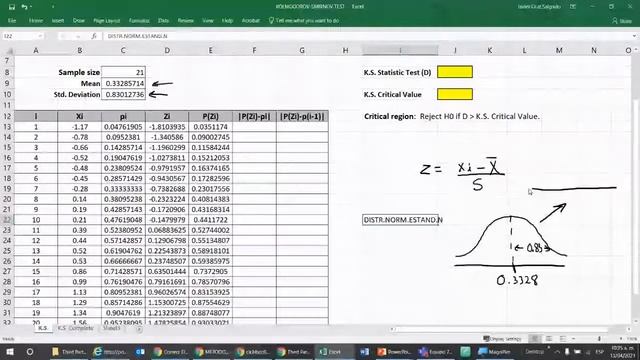Open the Word icon on the taskbar

pos(364,351)
